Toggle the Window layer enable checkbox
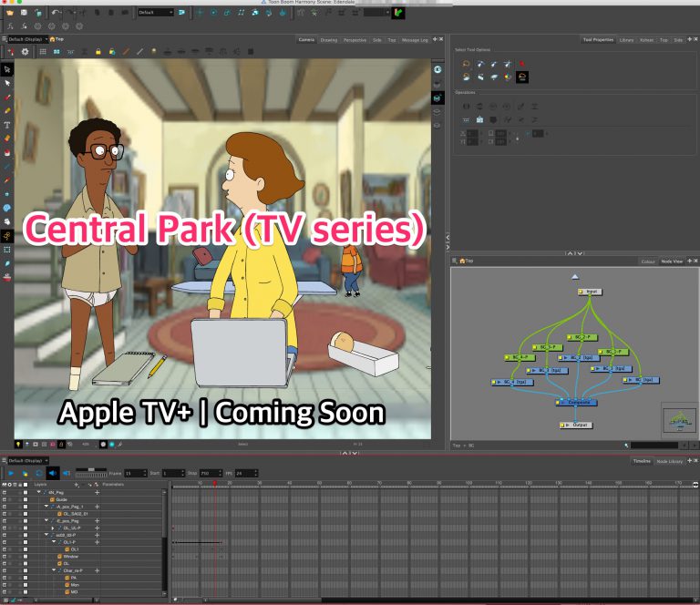The width and height of the screenshot is (700, 605). pos(26,557)
